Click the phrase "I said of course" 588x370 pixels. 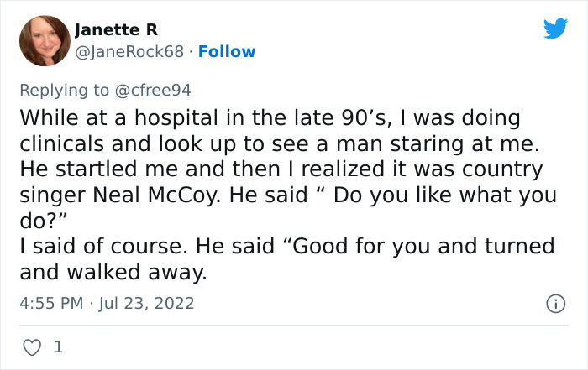coord(87,247)
